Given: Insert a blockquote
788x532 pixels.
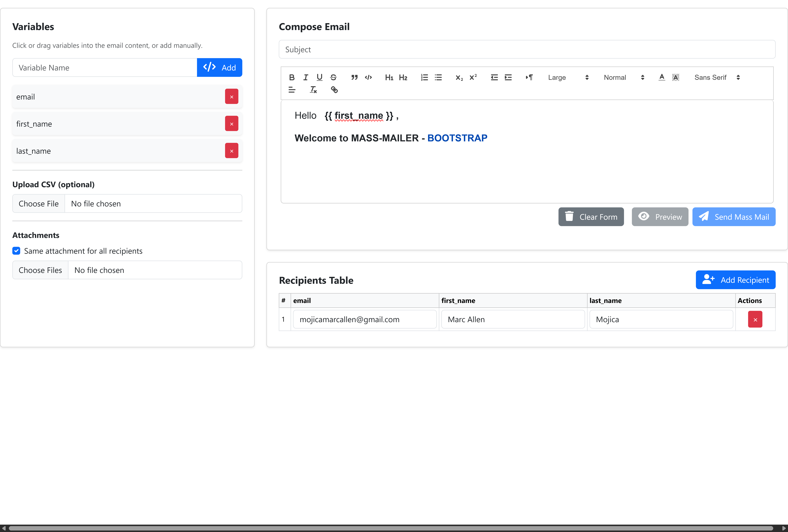Looking at the screenshot, I should [354, 77].
